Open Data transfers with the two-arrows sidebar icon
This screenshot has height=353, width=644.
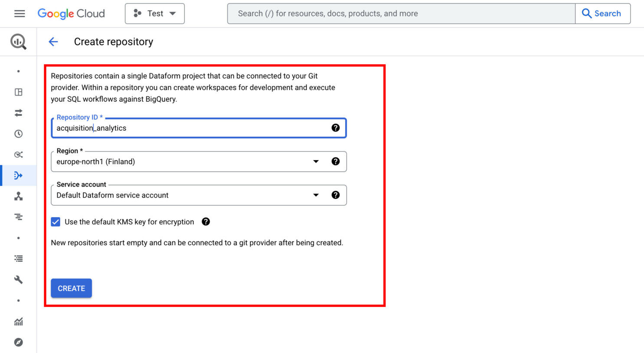[18, 113]
